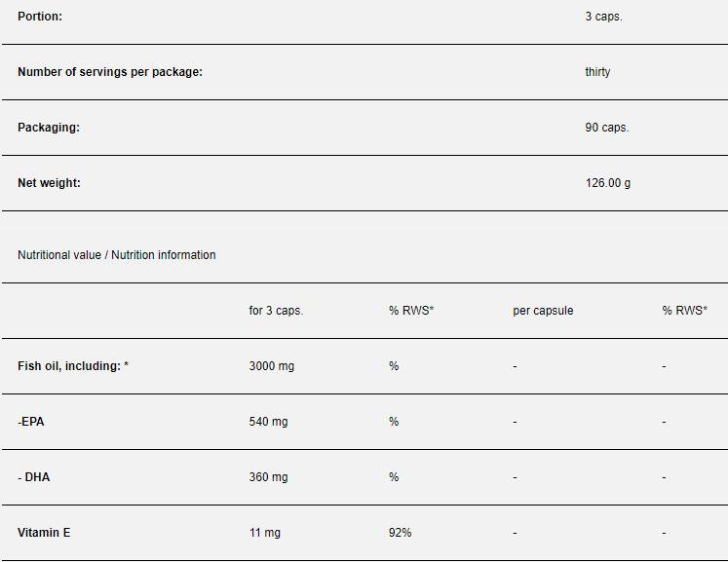Select the "thirty" servings value

tap(597, 72)
